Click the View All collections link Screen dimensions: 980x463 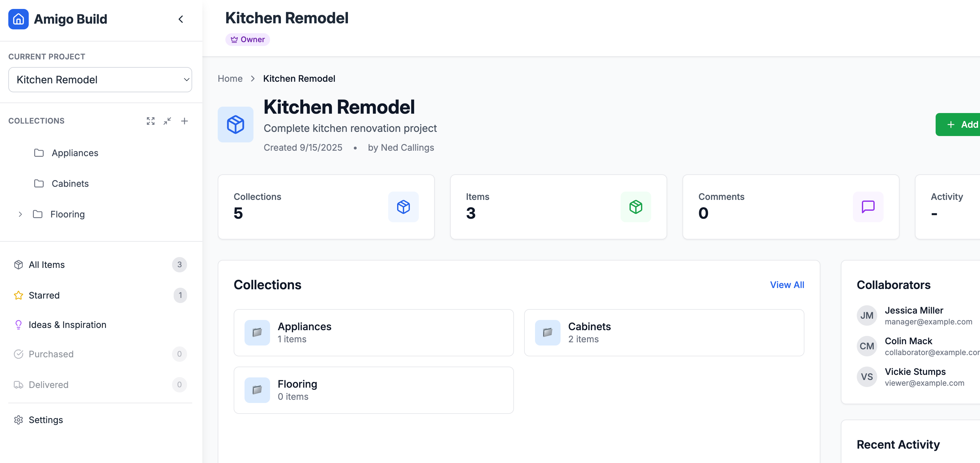click(787, 285)
